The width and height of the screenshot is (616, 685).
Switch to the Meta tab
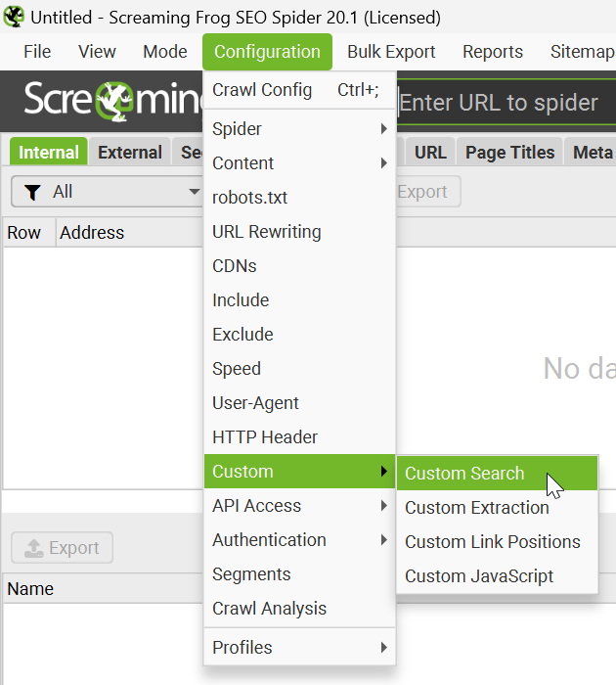coord(591,152)
